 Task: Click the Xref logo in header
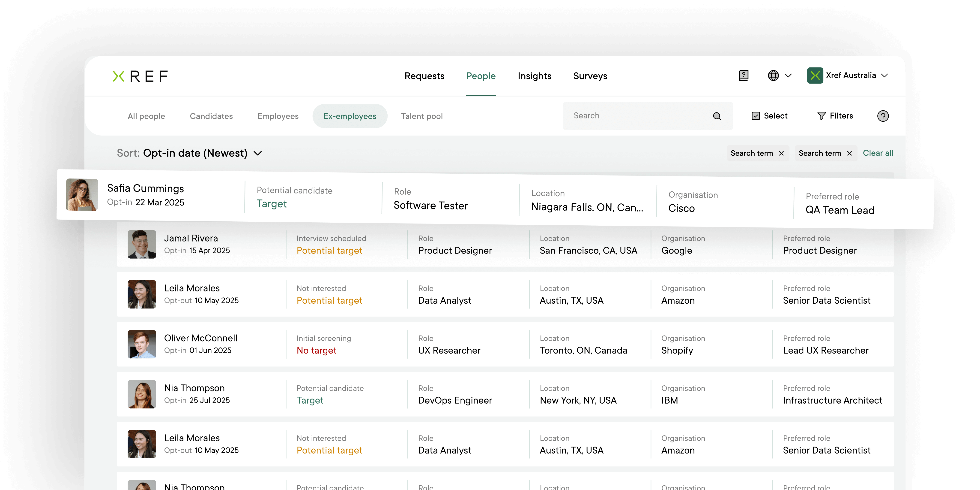[140, 76]
